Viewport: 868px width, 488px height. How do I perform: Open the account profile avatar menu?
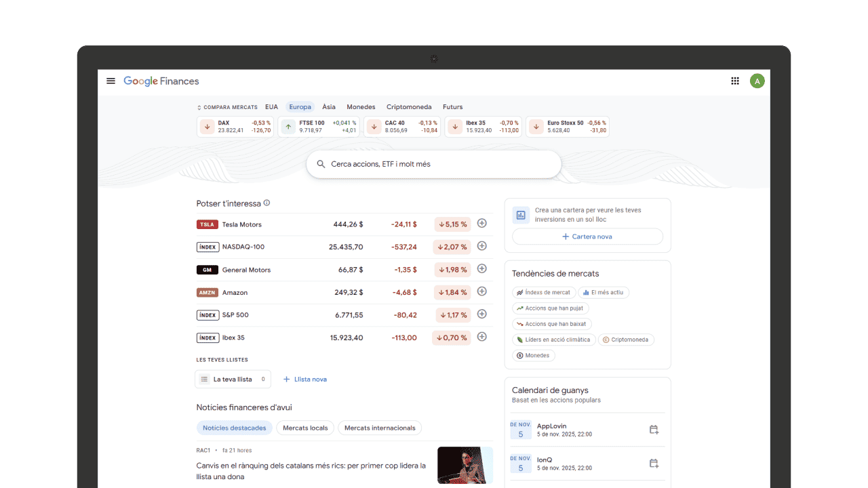pos(757,81)
